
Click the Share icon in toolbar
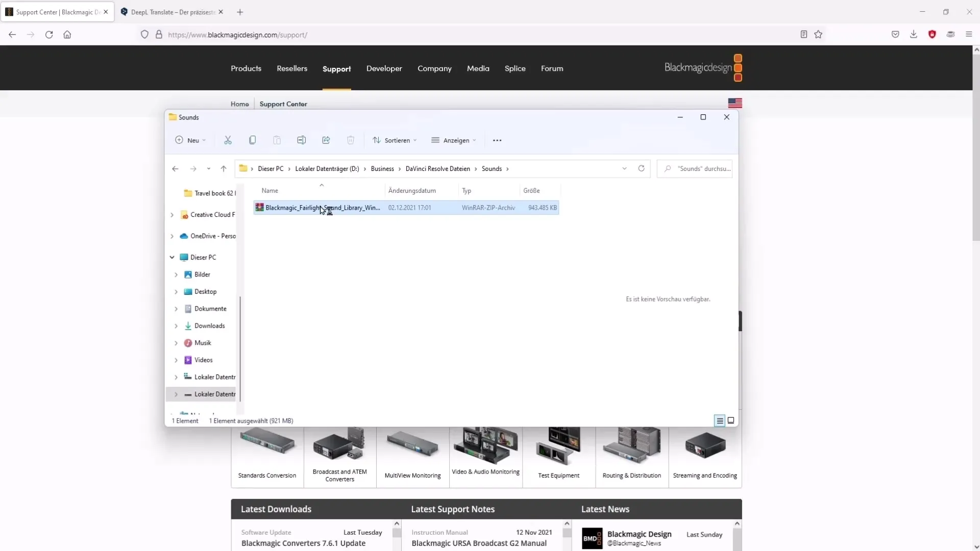click(326, 140)
